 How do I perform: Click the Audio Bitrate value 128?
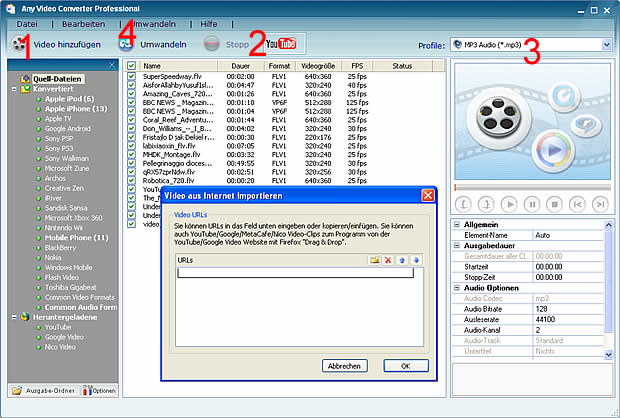(568, 309)
